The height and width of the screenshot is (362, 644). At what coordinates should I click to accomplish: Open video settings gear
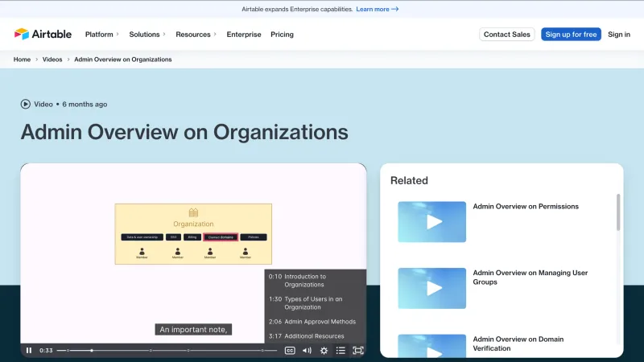(x=324, y=351)
